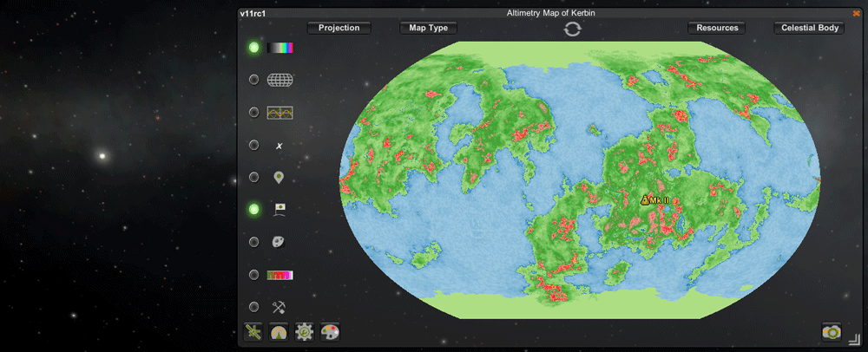Click the window resize handle icon
Screen dimensions: 868x352
(855, 339)
